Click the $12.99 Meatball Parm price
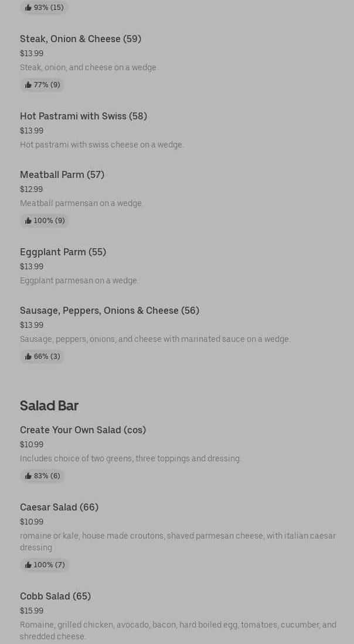The image size is (354, 644). coord(31,189)
